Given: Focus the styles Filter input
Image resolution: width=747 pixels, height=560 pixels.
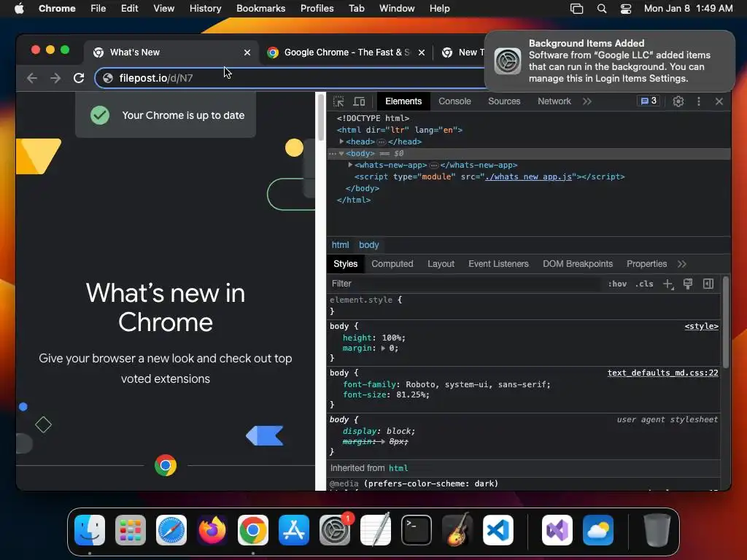Looking at the screenshot, I should point(465,284).
